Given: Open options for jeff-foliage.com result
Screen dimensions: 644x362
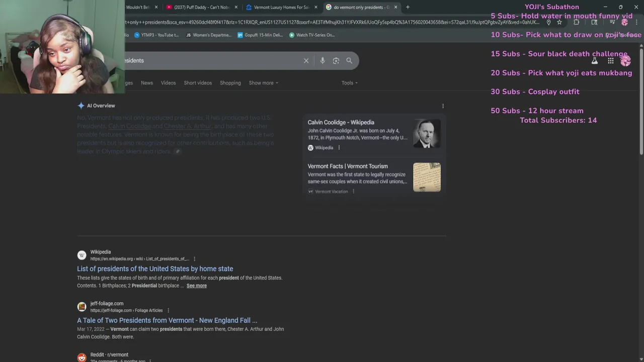Looking at the screenshot, I should point(168,311).
